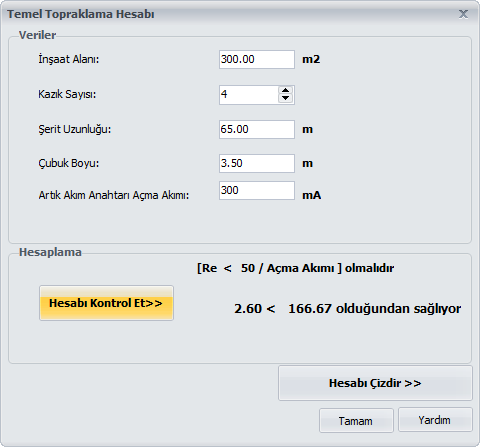The image size is (480, 447).
Task: Click the Artık Akım Anahtarı Açma Akımı label
Action: coord(114,195)
